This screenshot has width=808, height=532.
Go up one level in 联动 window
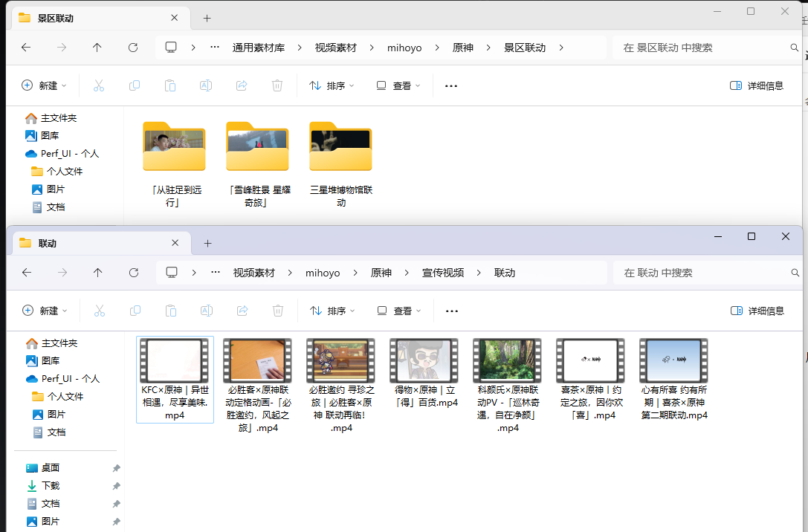pos(98,273)
